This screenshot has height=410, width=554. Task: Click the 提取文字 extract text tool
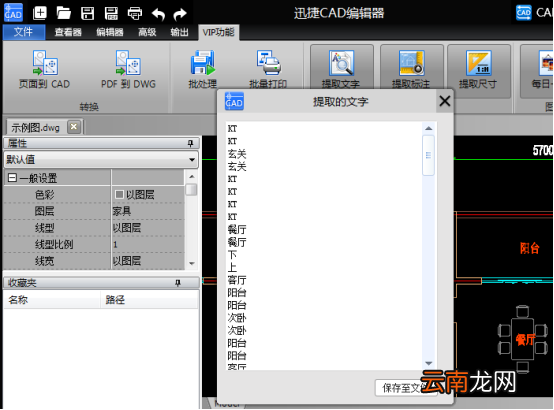click(x=341, y=68)
